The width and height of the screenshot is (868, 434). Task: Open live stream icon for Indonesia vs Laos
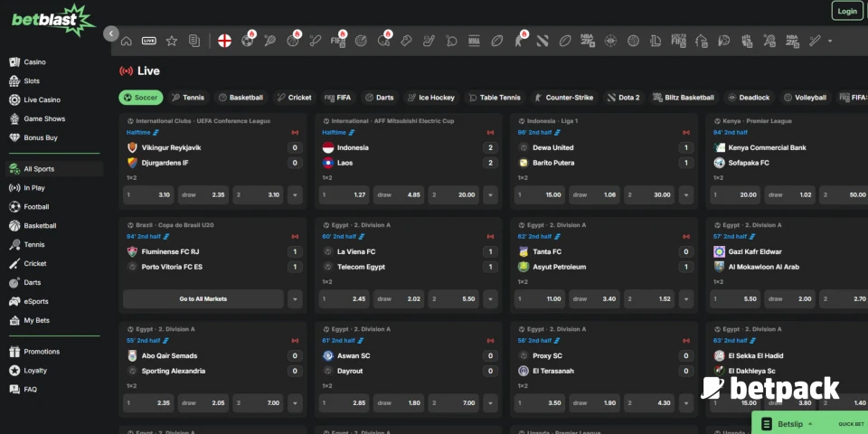[490, 132]
